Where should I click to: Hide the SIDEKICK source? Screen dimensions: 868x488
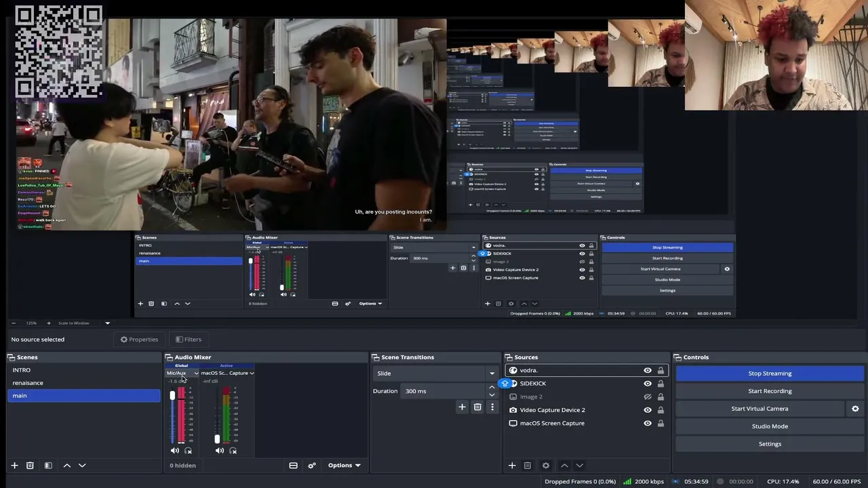[648, 384]
